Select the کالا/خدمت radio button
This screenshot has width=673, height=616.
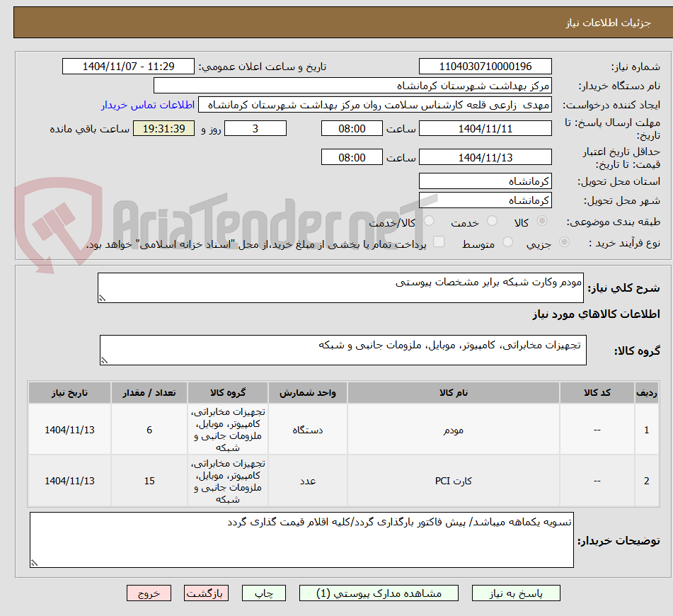point(429,221)
